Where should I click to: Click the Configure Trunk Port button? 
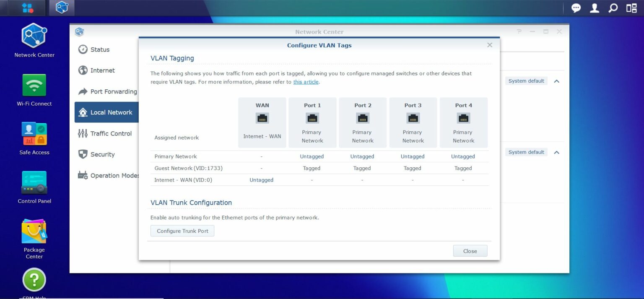pos(182,231)
